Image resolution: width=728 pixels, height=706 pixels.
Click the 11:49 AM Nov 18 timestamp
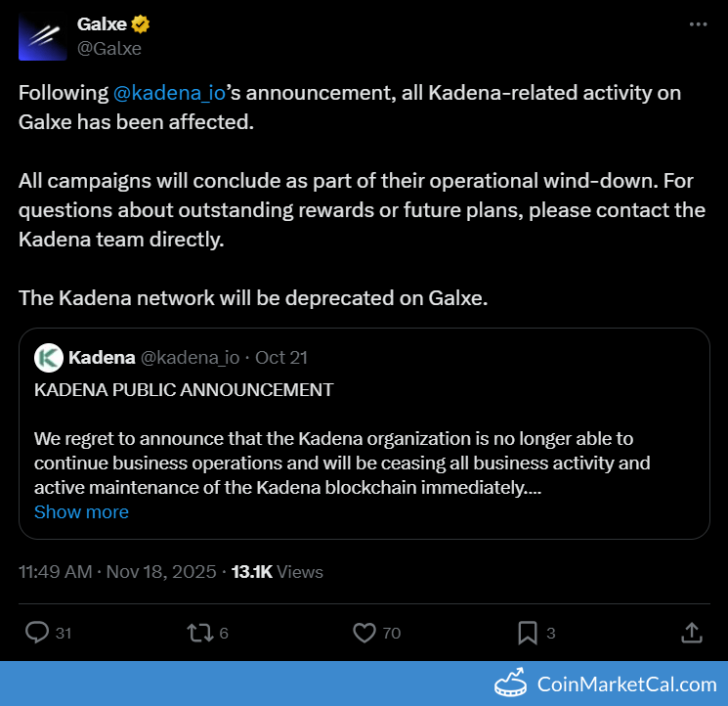[117, 572]
